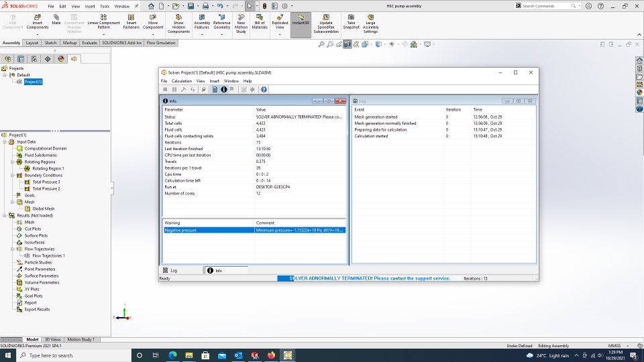Select the Mate tool
This screenshot has height=362, width=644.
(x=56, y=19)
